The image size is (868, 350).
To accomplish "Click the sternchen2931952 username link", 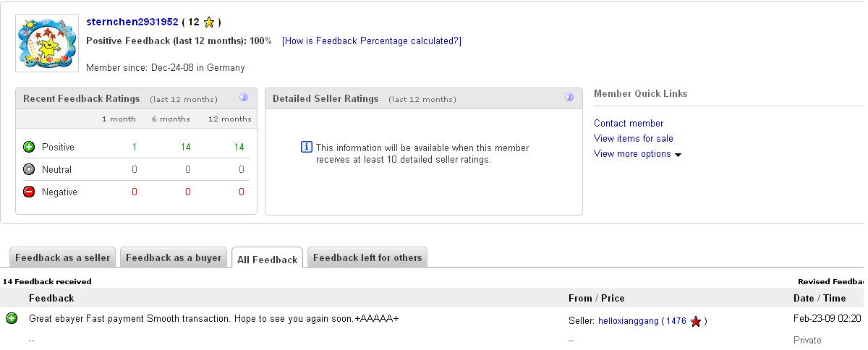I will (132, 22).
